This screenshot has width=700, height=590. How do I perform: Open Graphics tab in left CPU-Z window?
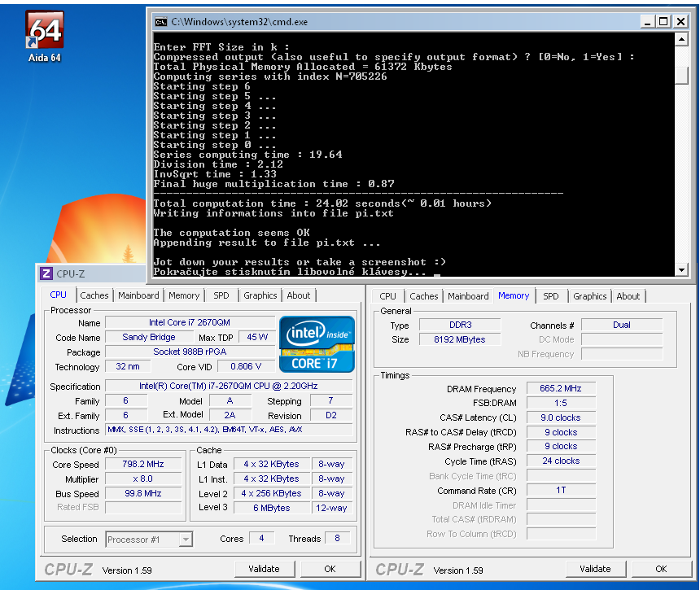coord(260,295)
